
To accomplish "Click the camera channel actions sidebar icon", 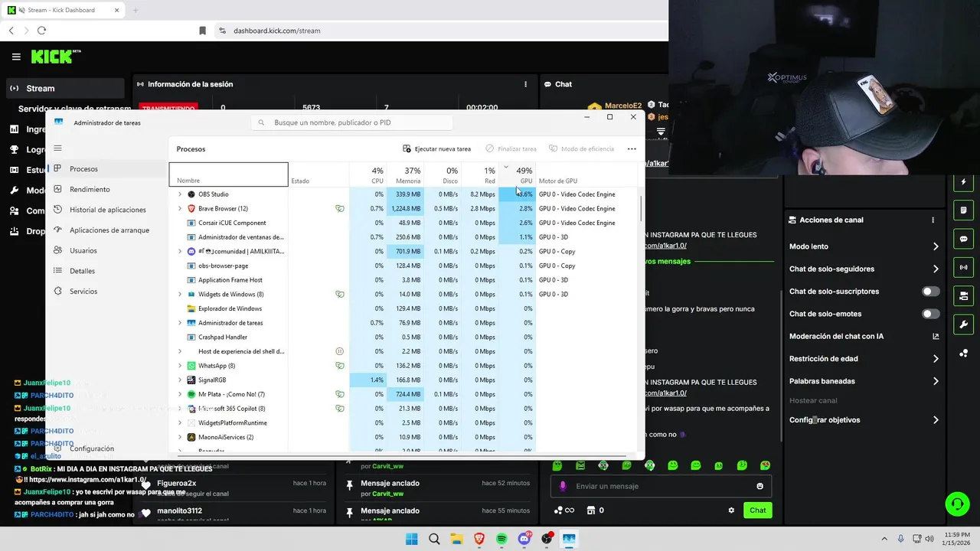I will pos(963,295).
